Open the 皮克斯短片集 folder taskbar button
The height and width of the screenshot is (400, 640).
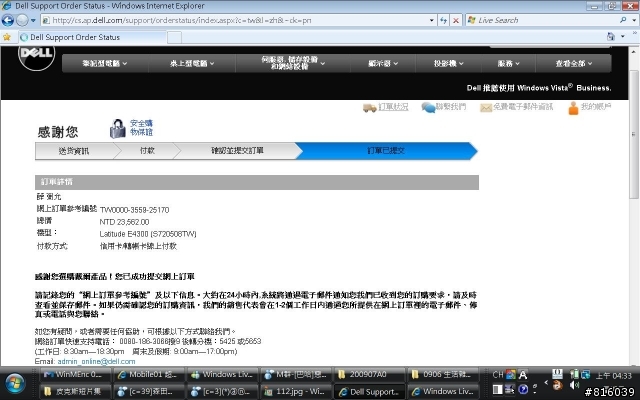[x=75, y=391]
